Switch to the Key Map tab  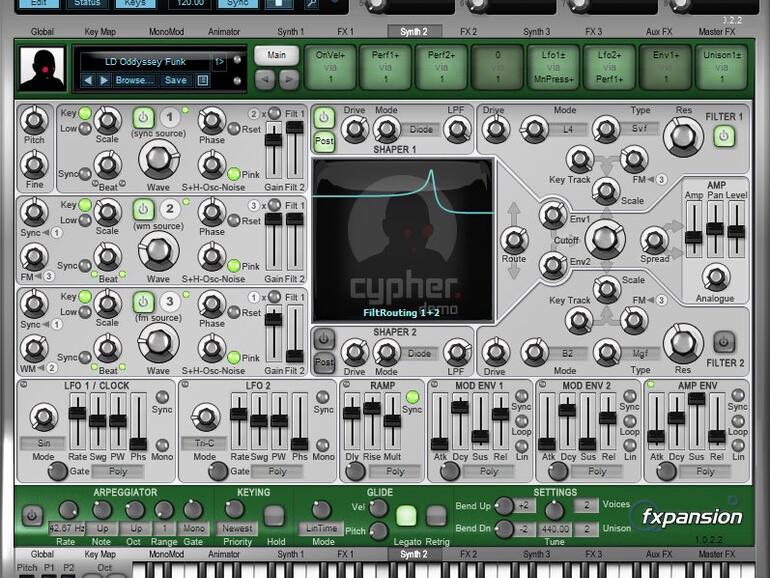100,31
